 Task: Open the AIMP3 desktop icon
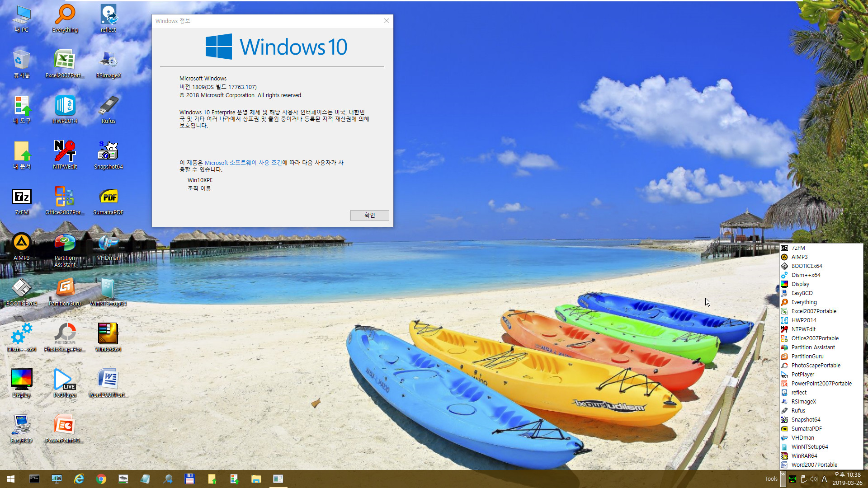(x=21, y=247)
